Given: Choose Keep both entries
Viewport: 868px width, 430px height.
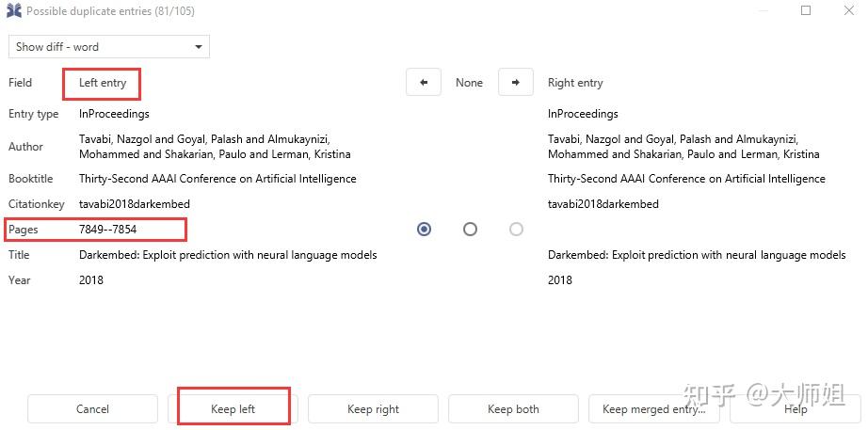Looking at the screenshot, I should 513,409.
